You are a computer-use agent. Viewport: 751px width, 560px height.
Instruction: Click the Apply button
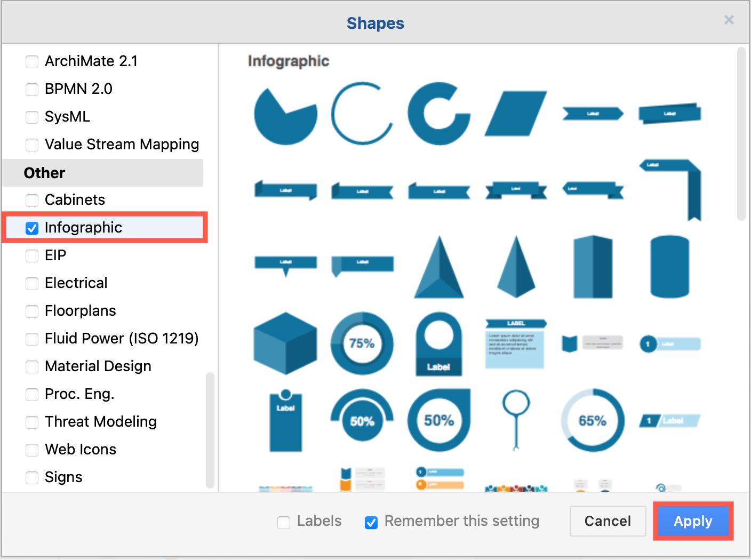click(692, 521)
